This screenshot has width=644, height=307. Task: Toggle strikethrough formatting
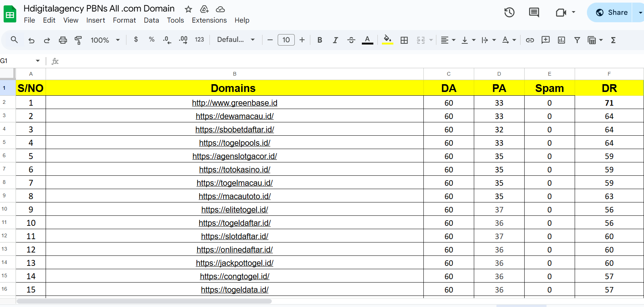click(351, 40)
